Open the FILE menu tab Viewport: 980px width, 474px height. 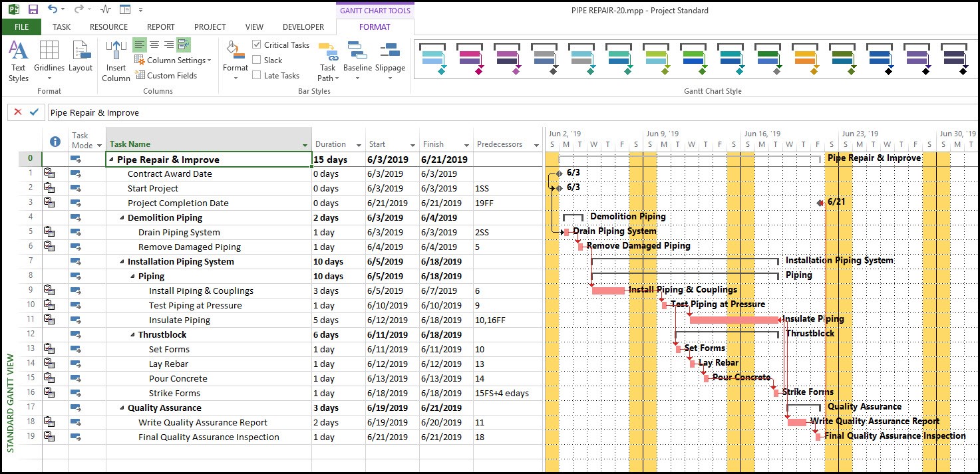(x=21, y=27)
